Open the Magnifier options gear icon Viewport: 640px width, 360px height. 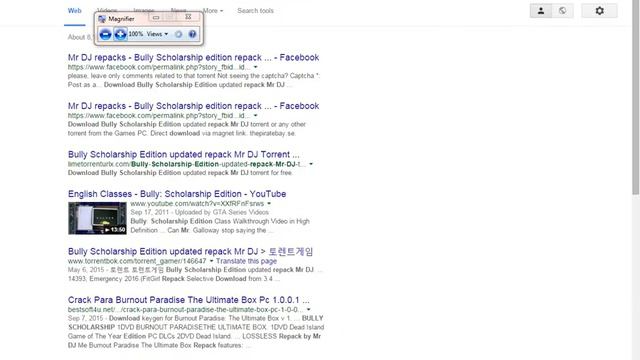(178, 34)
